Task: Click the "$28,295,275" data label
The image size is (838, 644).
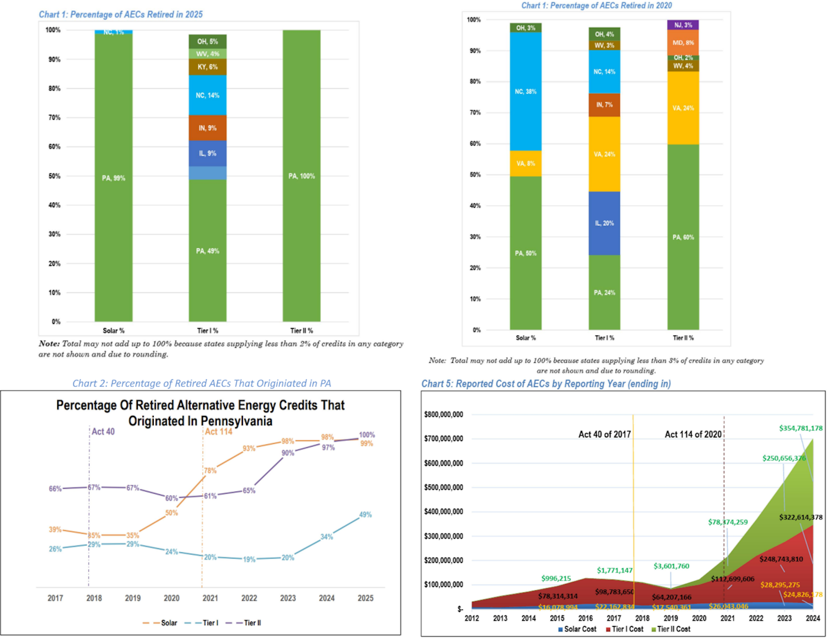Action: pyautogui.click(x=780, y=585)
